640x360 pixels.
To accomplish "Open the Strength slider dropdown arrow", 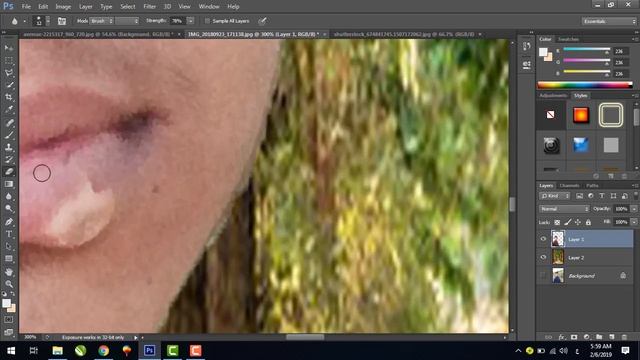I will click(191, 21).
